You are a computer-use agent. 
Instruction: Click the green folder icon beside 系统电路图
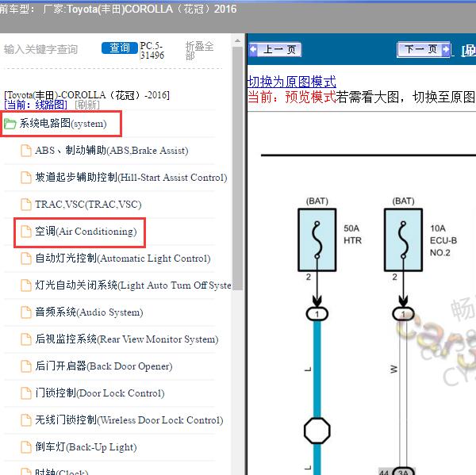click(x=10, y=124)
